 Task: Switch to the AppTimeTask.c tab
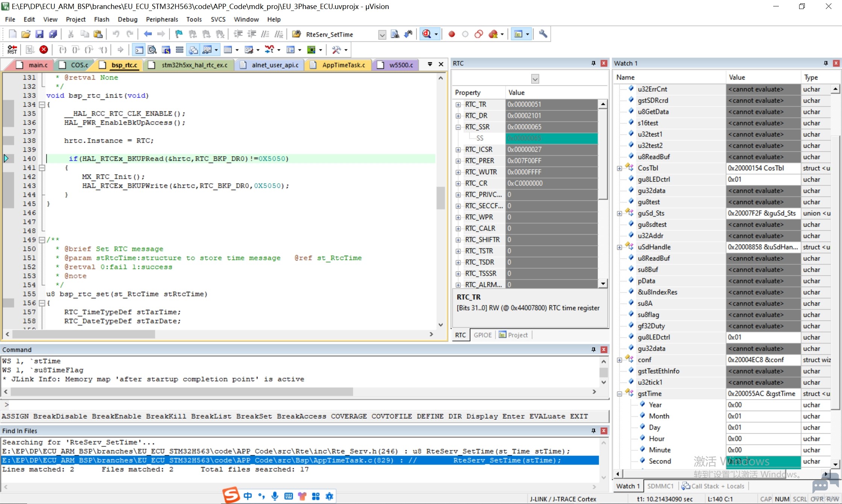point(339,65)
